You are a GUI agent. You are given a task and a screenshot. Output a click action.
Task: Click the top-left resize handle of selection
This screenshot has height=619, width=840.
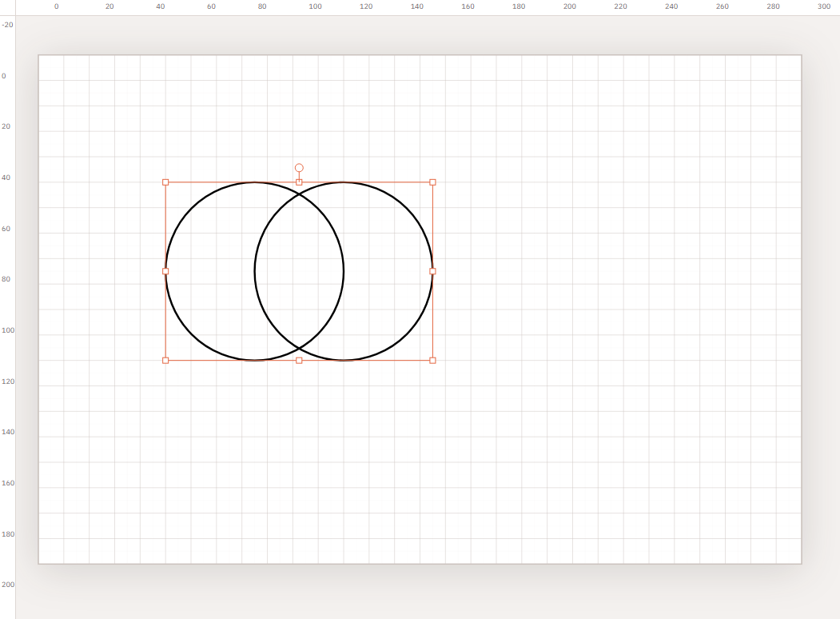(165, 182)
